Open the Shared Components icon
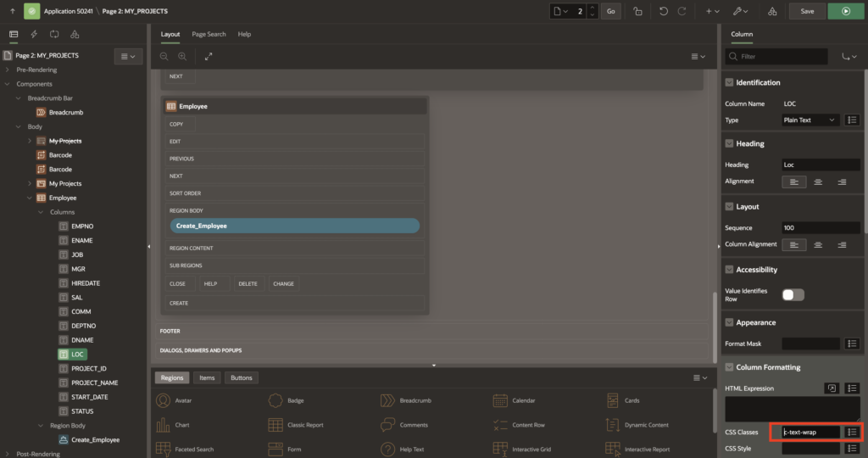 pyautogui.click(x=771, y=11)
